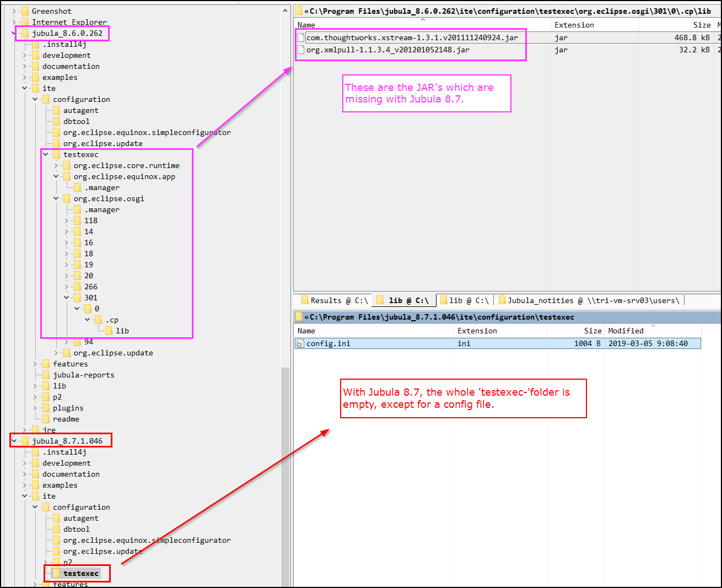
Task: Select jubula-reports folder in the tree
Action: (84, 375)
